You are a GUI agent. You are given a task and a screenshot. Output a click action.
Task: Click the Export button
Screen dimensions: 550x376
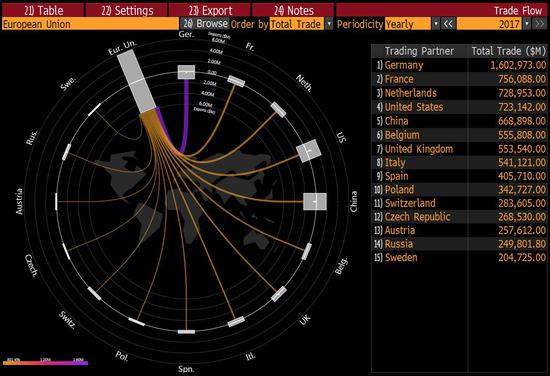pos(210,10)
